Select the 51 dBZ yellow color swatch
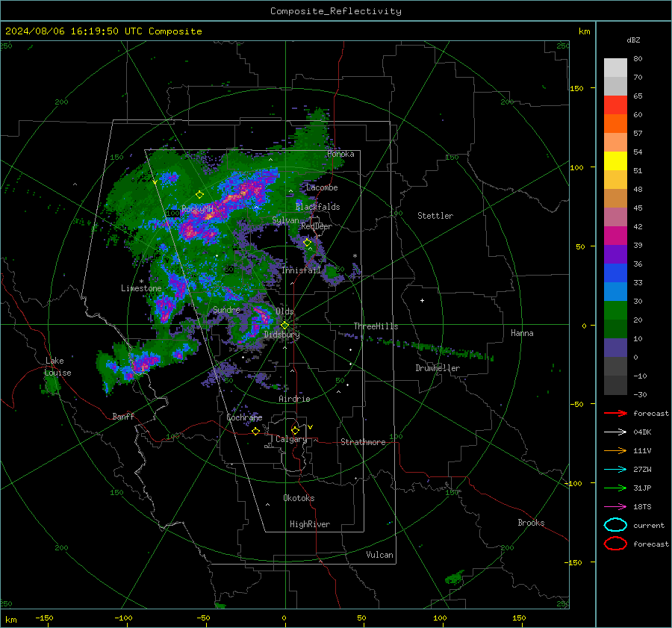This screenshot has height=628, width=672. pyautogui.click(x=615, y=161)
